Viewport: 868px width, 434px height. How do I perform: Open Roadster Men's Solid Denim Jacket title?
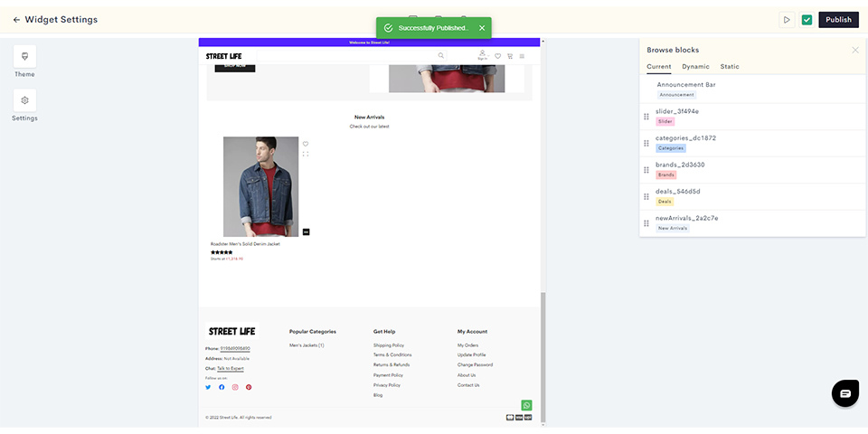click(x=245, y=243)
